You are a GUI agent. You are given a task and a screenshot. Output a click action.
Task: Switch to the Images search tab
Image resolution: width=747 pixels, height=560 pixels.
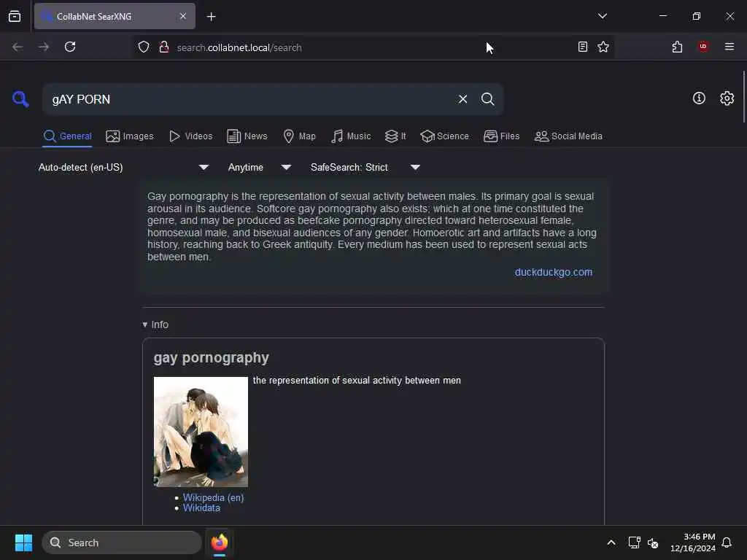coord(130,136)
